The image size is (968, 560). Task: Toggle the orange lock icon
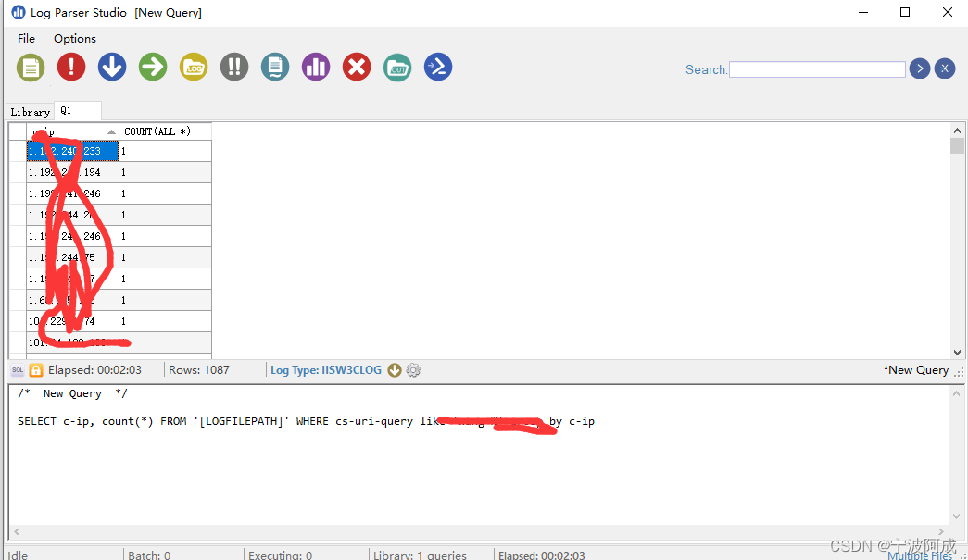[x=36, y=370]
